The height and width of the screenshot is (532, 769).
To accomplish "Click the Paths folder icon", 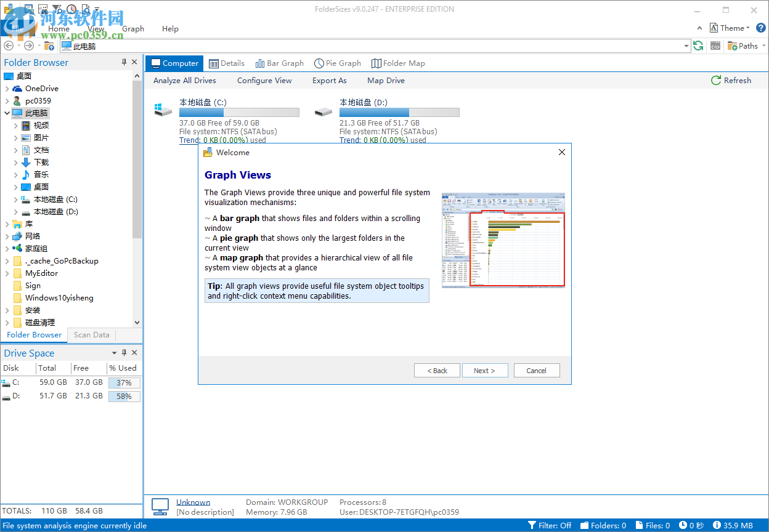I will (x=732, y=46).
